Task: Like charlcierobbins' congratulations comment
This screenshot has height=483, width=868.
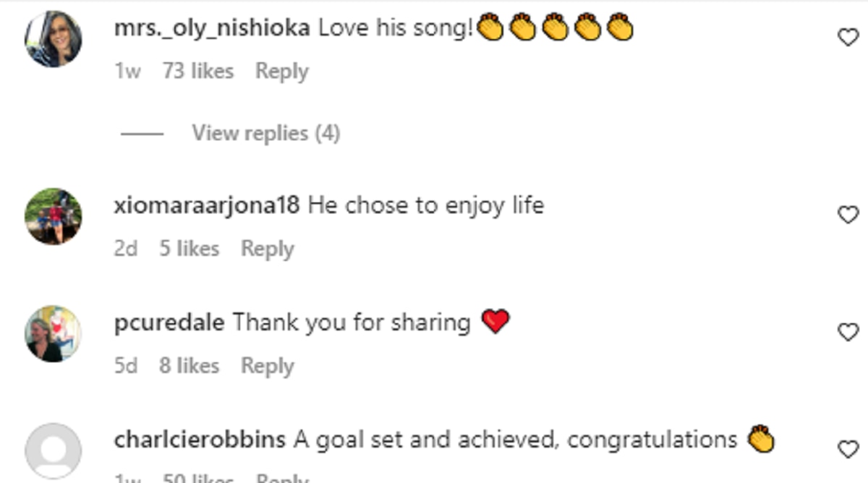Action: point(848,449)
